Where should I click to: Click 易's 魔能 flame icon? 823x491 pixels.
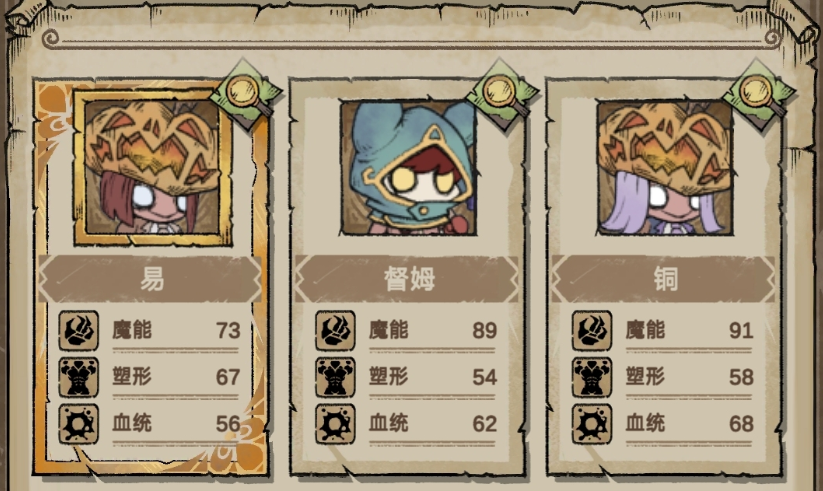(78, 331)
